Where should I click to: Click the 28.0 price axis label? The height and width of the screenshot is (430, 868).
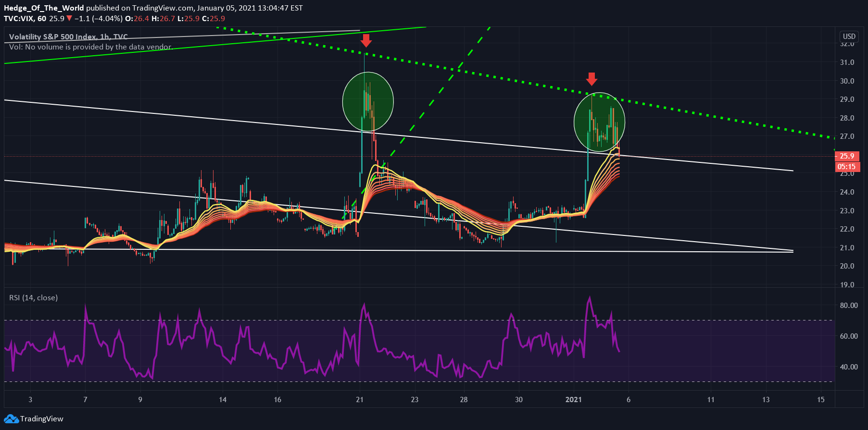[x=847, y=118]
